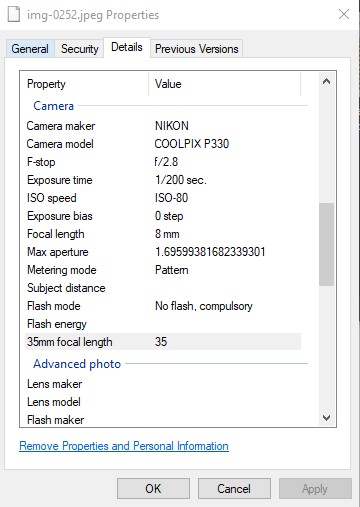
Task: Select the Exposure bias property
Action: (x=60, y=216)
